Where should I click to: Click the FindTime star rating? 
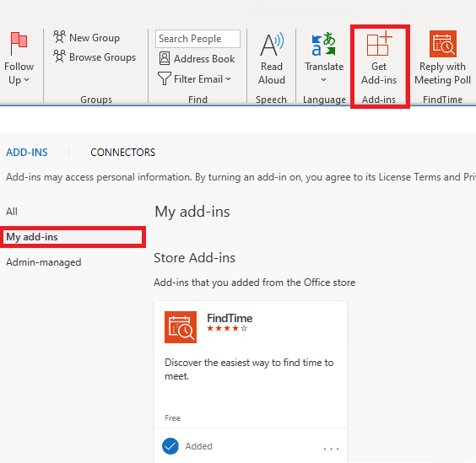227,328
